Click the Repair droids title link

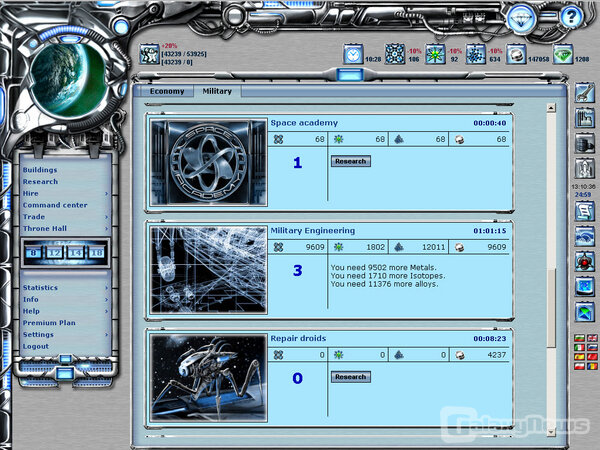[298, 339]
